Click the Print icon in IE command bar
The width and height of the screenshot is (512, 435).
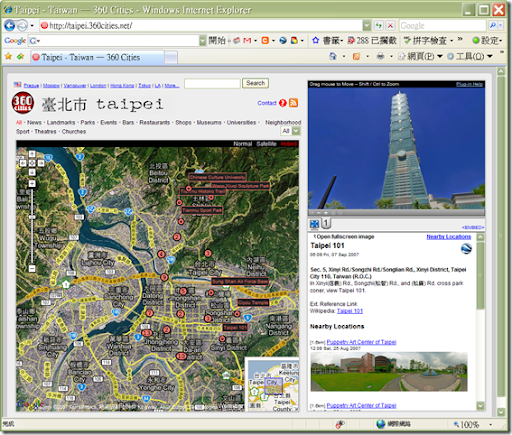pyautogui.click(x=380, y=56)
